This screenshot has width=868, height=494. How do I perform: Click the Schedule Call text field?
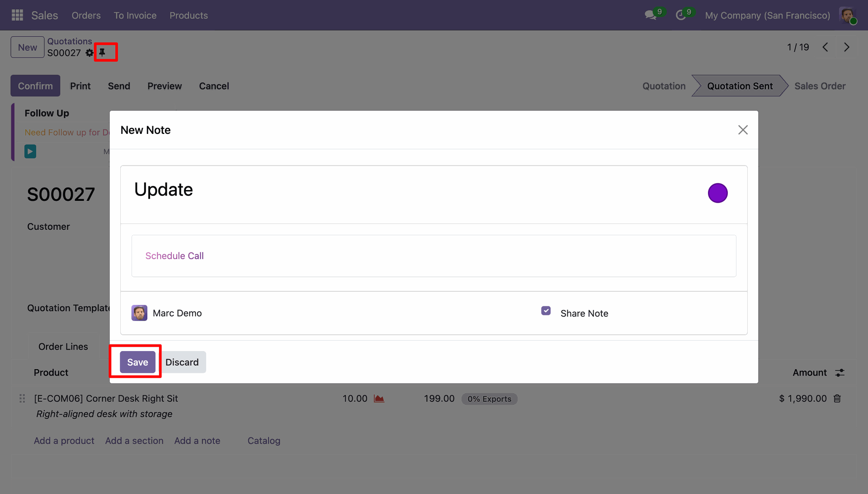433,256
